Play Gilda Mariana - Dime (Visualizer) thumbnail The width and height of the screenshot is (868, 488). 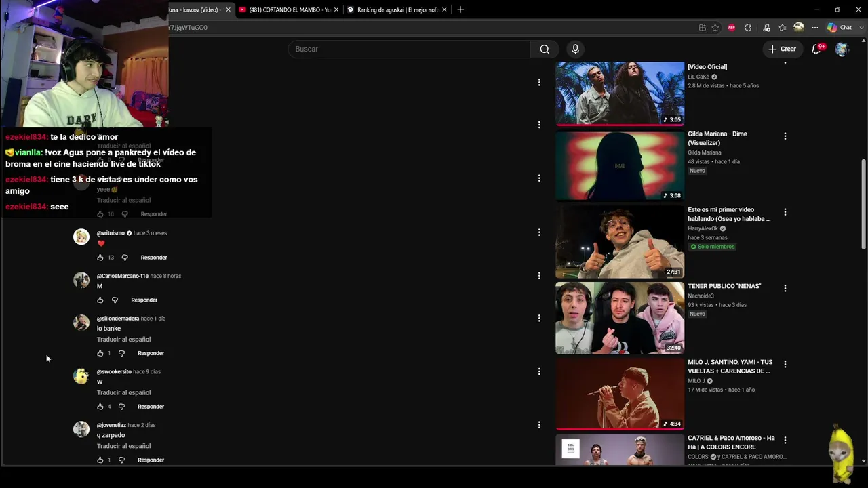point(620,166)
